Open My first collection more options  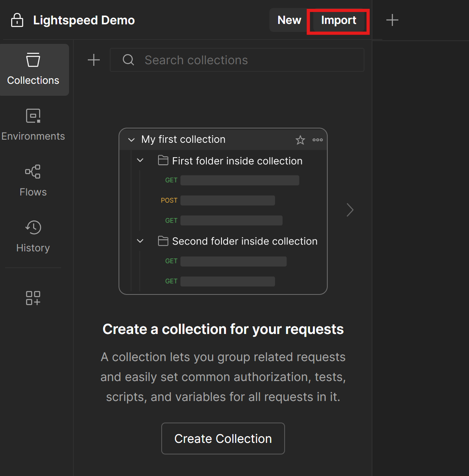pos(318,140)
